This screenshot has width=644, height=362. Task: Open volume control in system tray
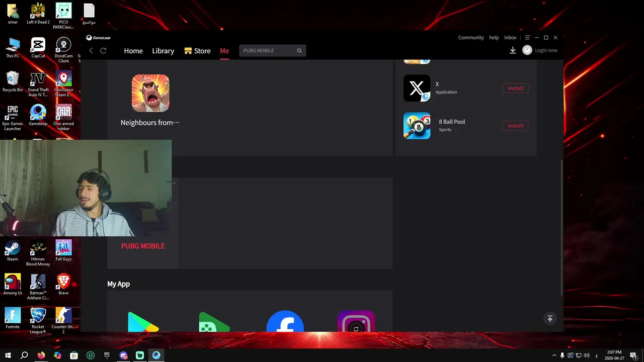[x=586, y=355]
